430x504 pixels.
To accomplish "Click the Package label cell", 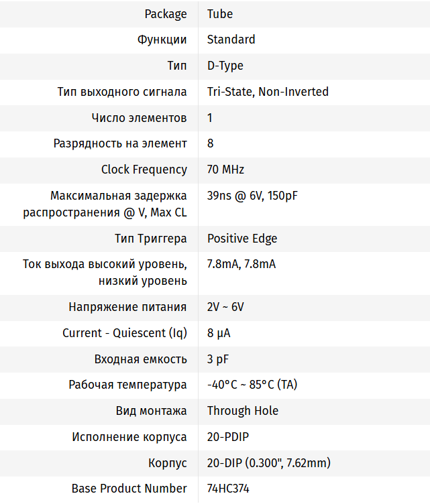I will coord(166,13).
